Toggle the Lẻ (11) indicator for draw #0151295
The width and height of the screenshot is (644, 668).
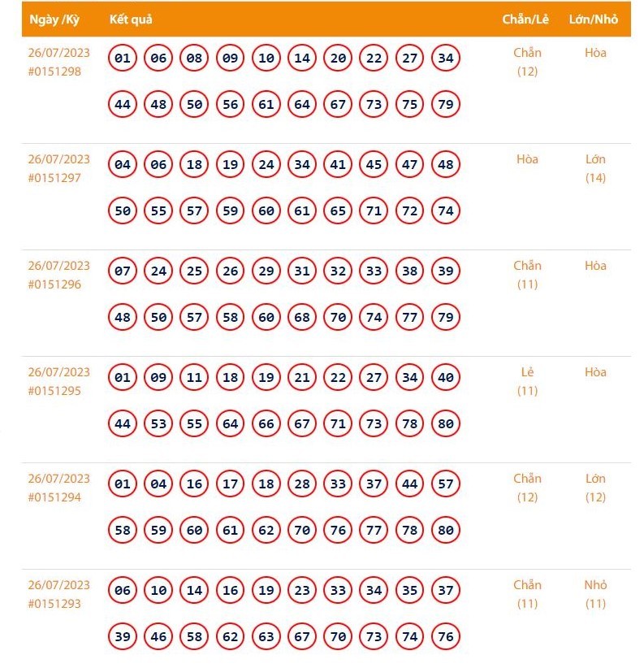[527, 381]
